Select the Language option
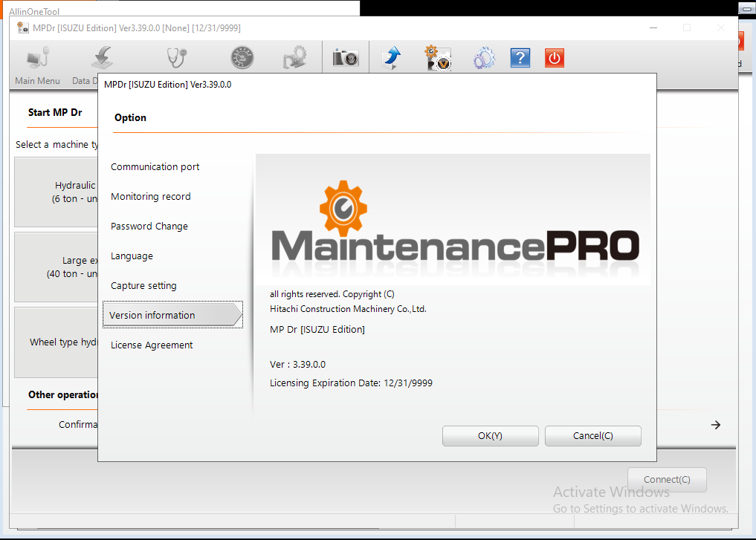This screenshot has width=756, height=540. point(132,256)
